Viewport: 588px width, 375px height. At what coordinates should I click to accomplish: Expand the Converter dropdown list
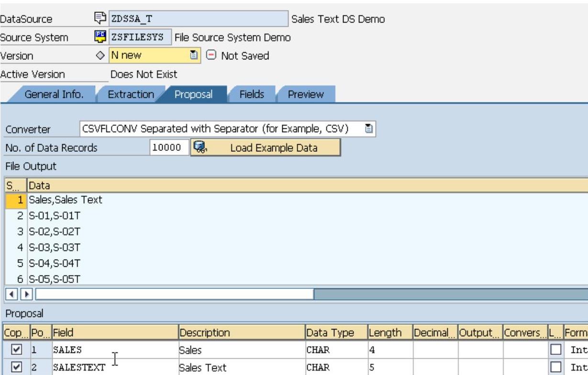[x=368, y=129]
